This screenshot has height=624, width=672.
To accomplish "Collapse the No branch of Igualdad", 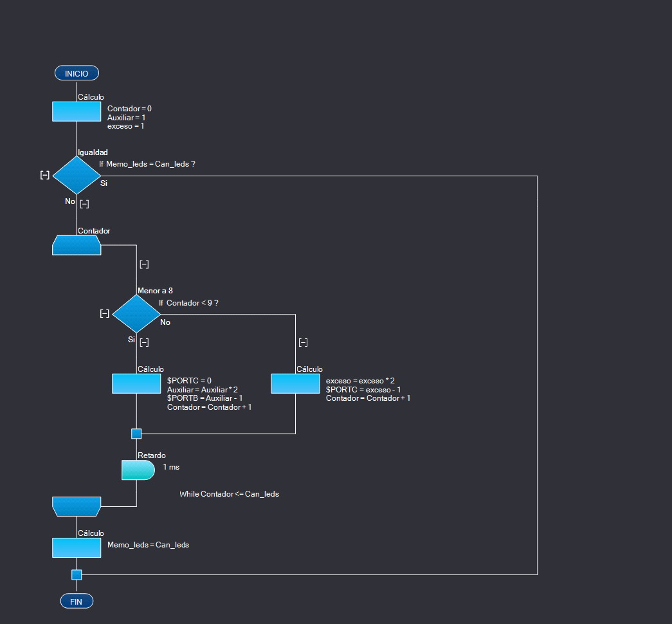I will pos(84,204).
